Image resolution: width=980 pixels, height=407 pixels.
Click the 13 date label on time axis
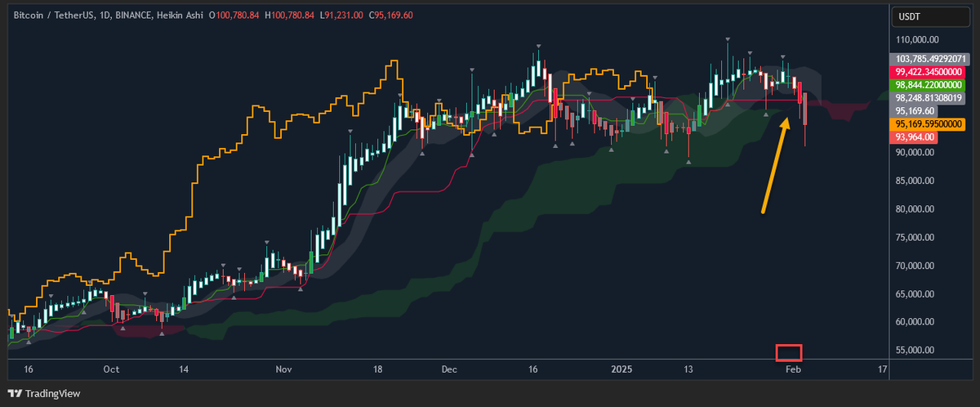(688, 369)
